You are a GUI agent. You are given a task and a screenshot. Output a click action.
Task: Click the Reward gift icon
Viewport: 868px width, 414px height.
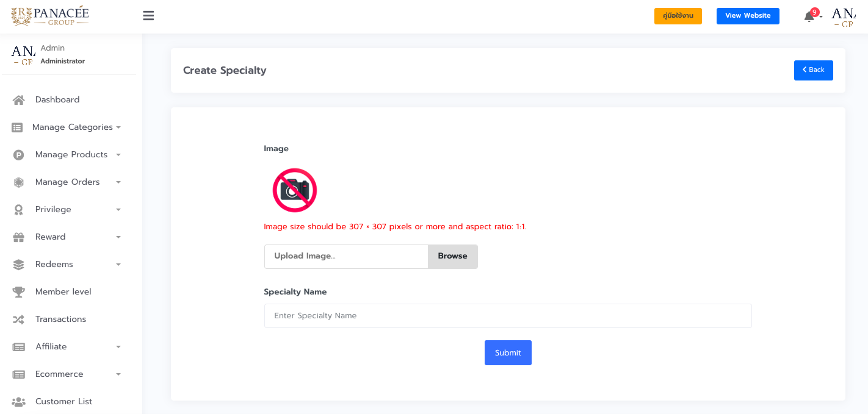coord(19,237)
